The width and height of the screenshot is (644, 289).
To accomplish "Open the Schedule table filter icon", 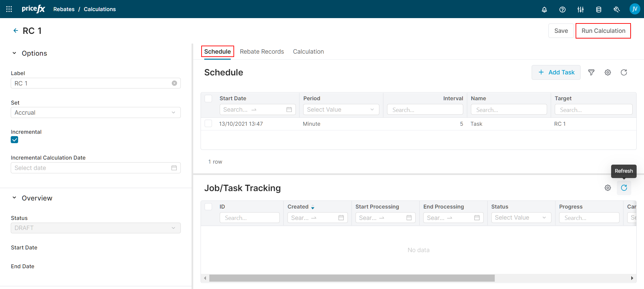I will (591, 72).
